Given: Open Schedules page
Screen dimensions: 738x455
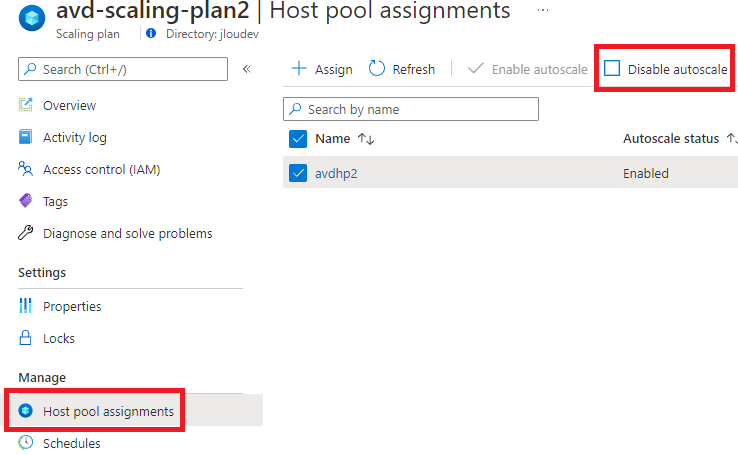Looking at the screenshot, I should click(x=72, y=443).
